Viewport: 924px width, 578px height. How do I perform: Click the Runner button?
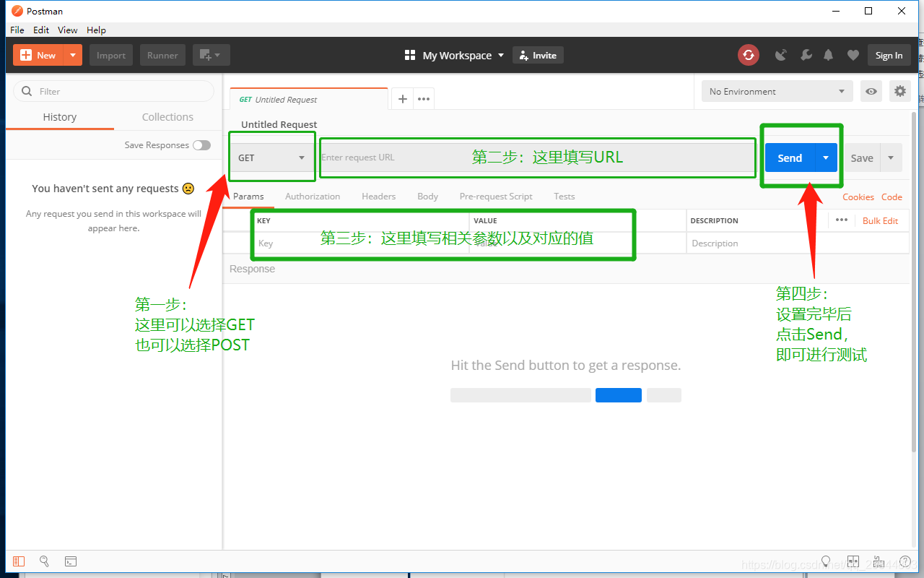pyautogui.click(x=162, y=55)
